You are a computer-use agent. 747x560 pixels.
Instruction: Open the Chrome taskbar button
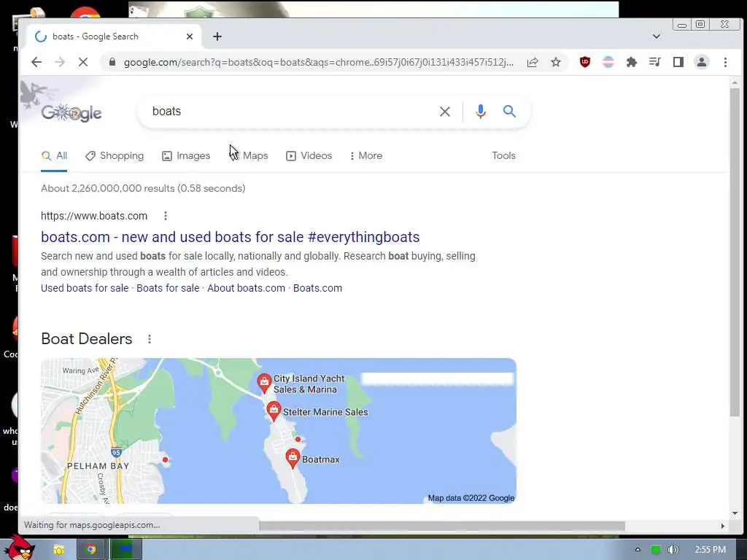90,550
